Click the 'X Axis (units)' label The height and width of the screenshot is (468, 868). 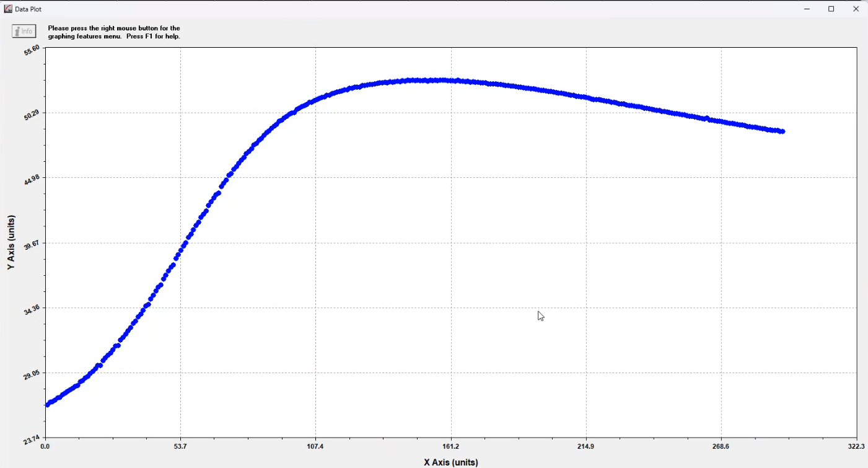(450, 462)
